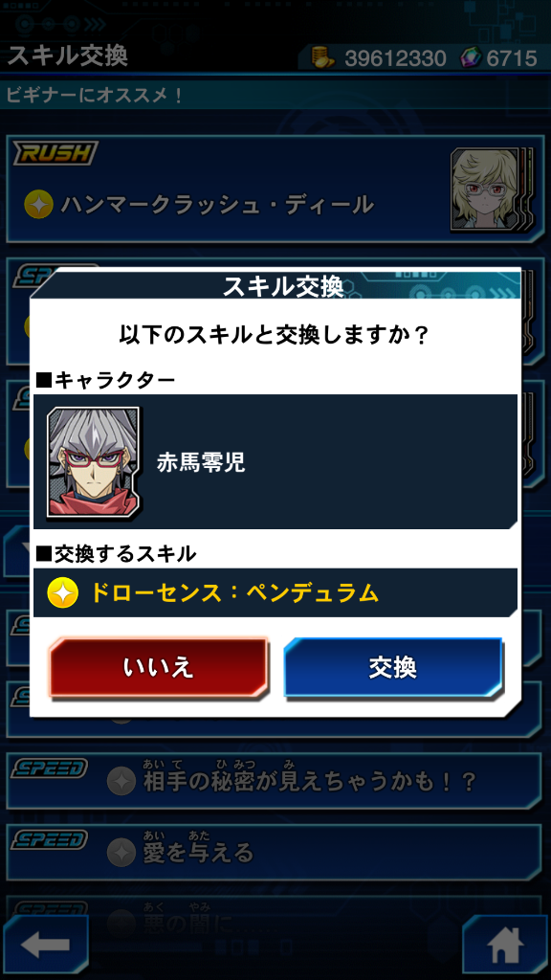Tap the gold coin currency icon

pyautogui.click(x=323, y=58)
